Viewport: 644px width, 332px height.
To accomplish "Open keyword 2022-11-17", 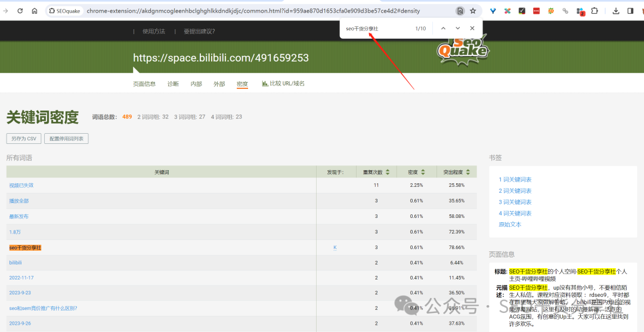I will coord(21,278).
